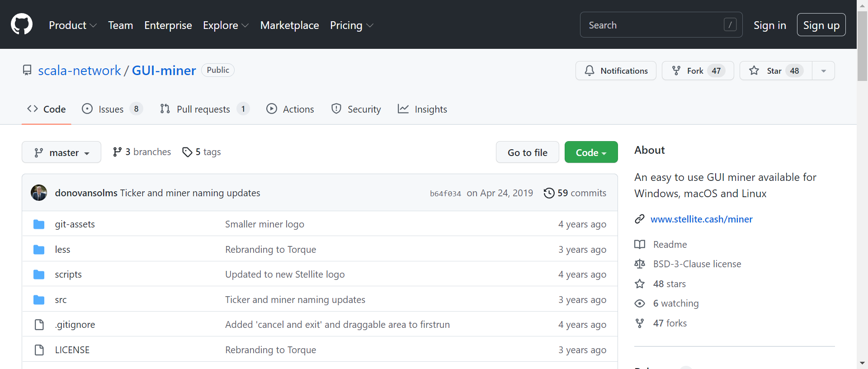Switch to the Issues tab

[x=112, y=109]
